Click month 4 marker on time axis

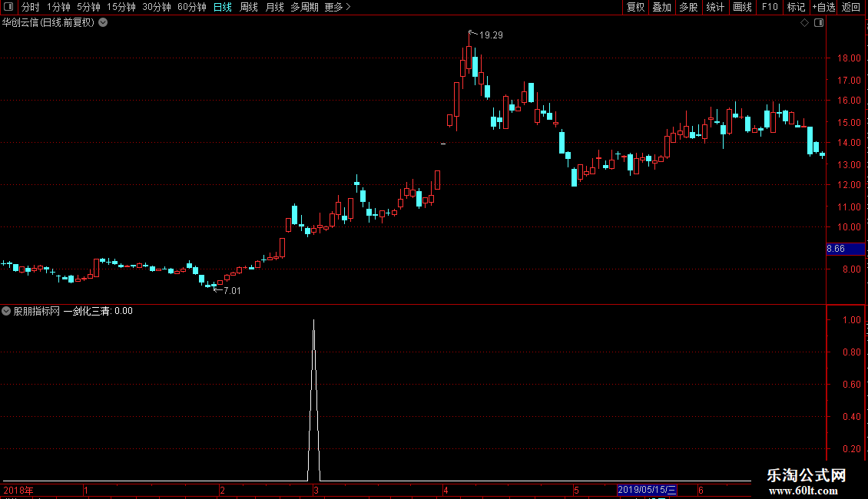pos(445,490)
